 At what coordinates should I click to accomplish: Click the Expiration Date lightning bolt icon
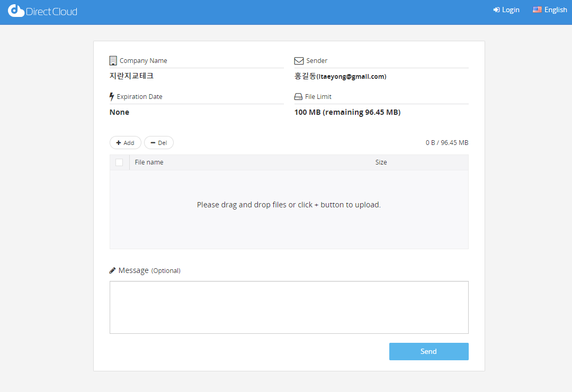click(112, 97)
